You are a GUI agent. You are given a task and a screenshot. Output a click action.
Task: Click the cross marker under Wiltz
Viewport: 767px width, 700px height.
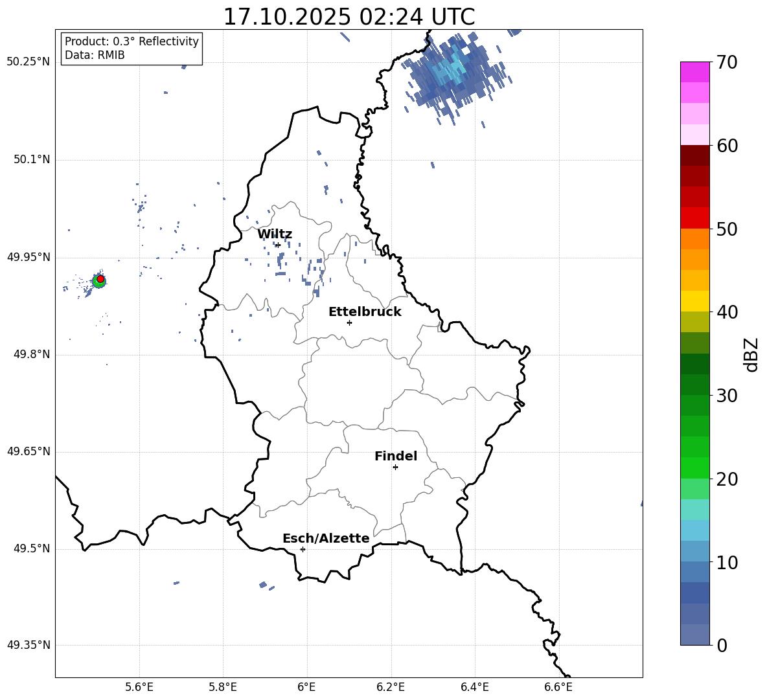278,245
